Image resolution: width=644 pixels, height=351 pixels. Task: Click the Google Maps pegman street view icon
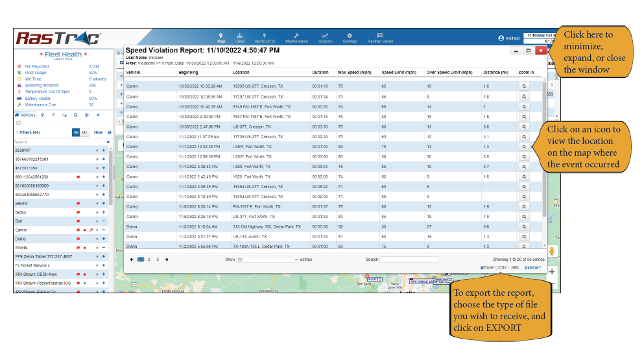552,251
